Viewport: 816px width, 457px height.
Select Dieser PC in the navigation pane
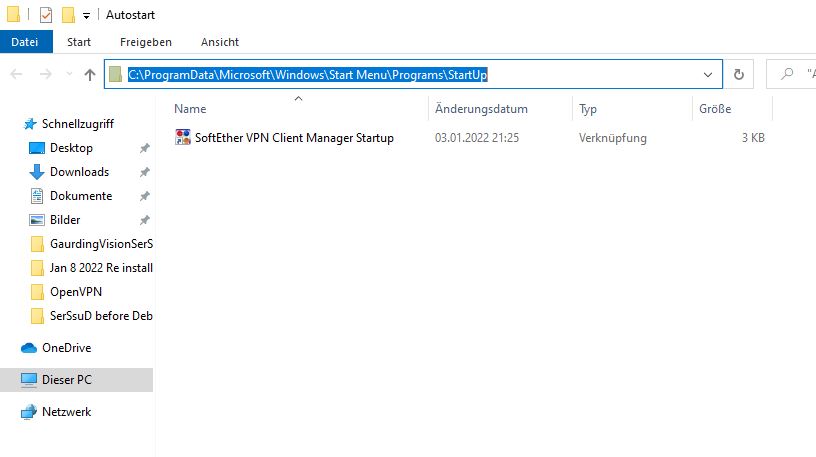click(67, 379)
